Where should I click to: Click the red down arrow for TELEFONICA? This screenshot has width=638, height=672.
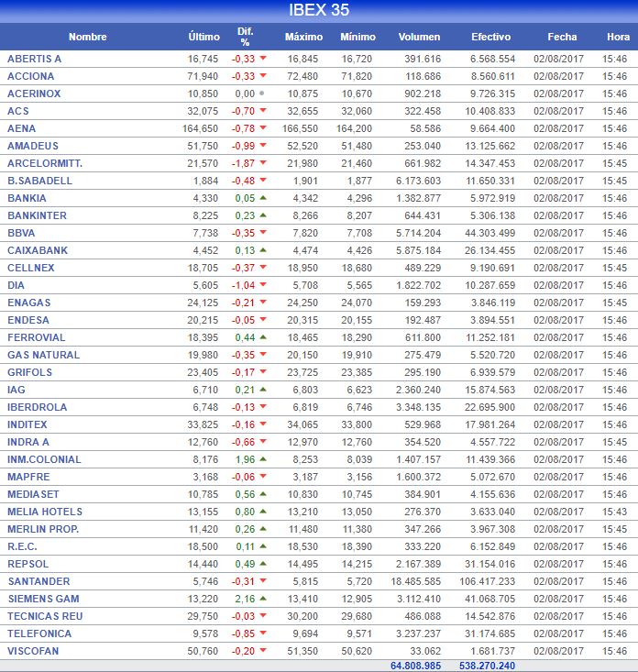pyautogui.click(x=263, y=633)
